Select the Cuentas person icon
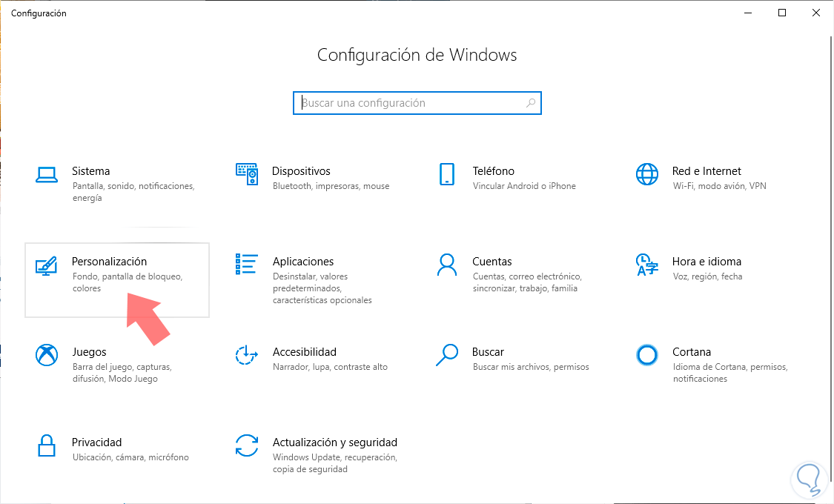The width and height of the screenshot is (834, 504). tap(446, 265)
